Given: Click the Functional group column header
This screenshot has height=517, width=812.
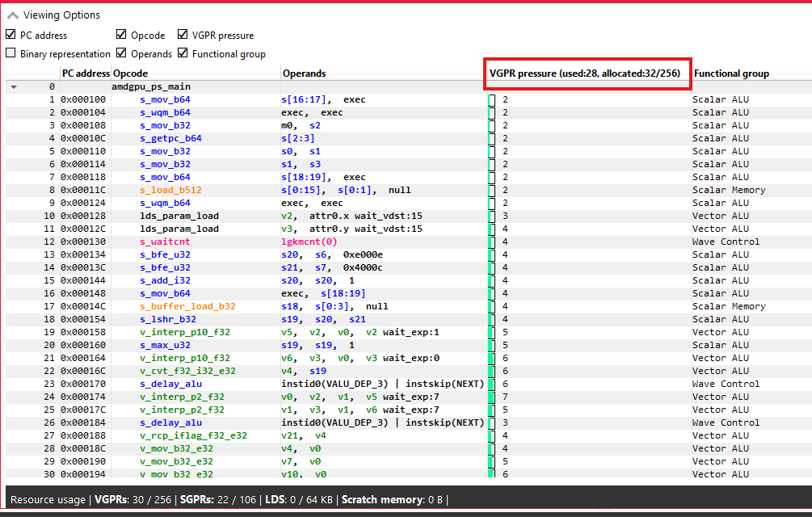Looking at the screenshot, I should pyautogui.click(x=730, y=74).
